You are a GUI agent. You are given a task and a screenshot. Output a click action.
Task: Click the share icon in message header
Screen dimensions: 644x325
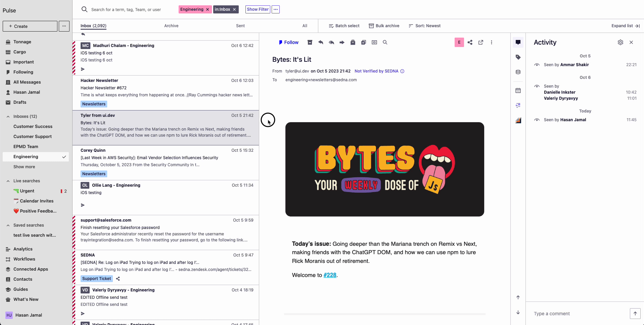pyautogui.click(x=470, y=42)
